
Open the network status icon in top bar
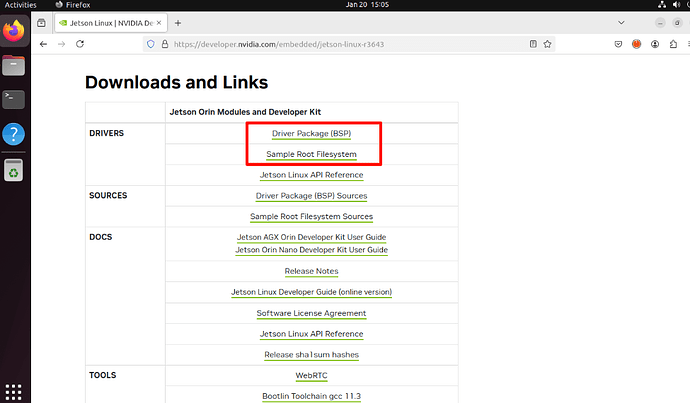tap(662, 5)
